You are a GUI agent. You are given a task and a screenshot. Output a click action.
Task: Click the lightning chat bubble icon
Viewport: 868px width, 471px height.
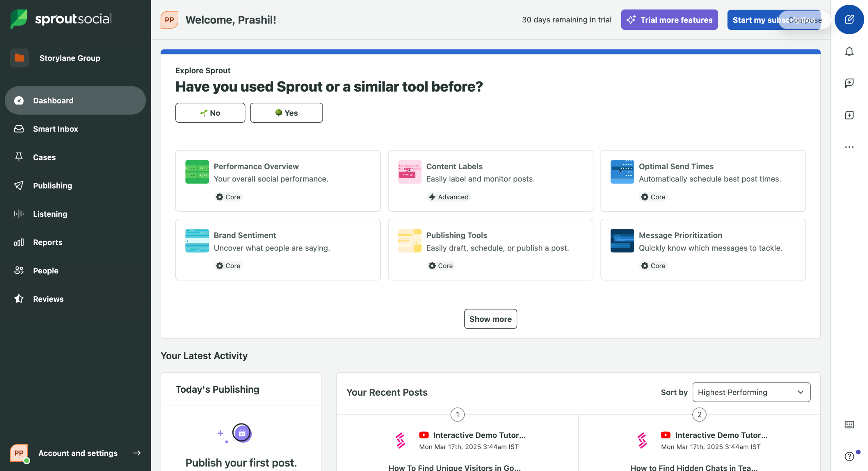(x=849, y=83)
